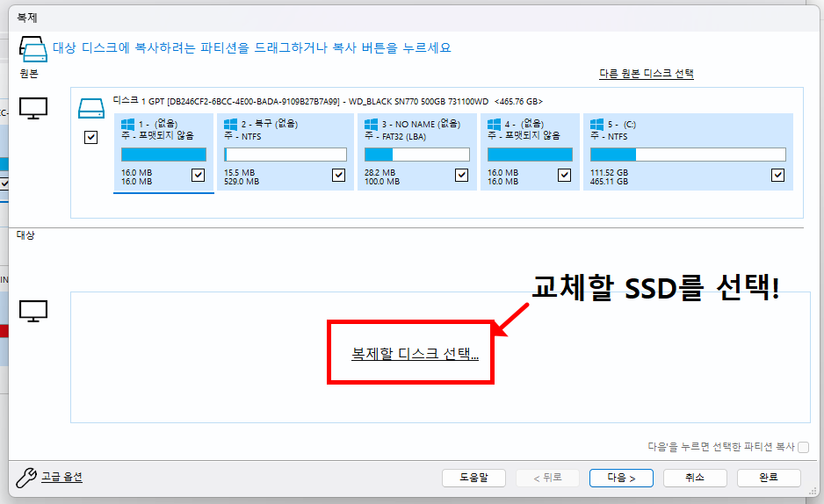Click the destination computer monitor icon
This screenshot has height=504, width=824.
pyautogui.click(x=33, y=311)
